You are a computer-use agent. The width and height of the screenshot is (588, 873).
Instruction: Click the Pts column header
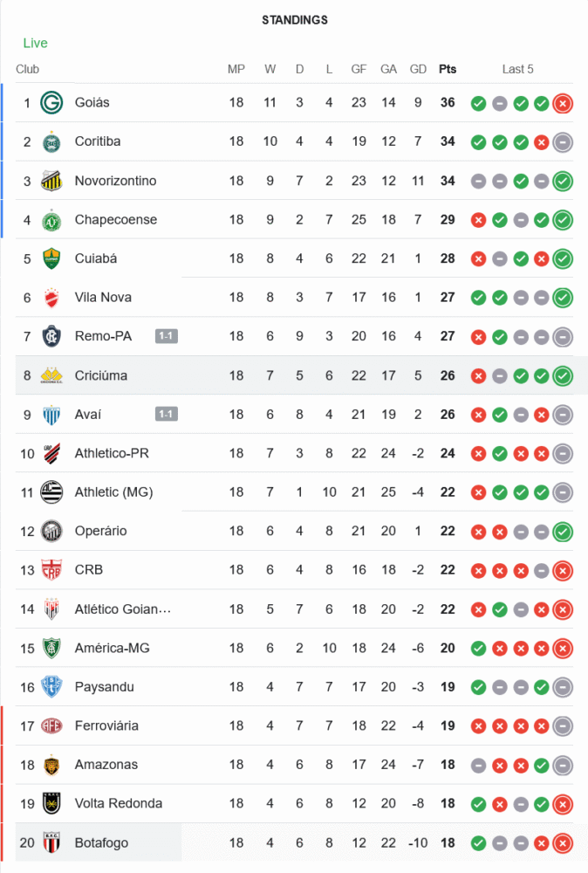click(x=448, y=69)
